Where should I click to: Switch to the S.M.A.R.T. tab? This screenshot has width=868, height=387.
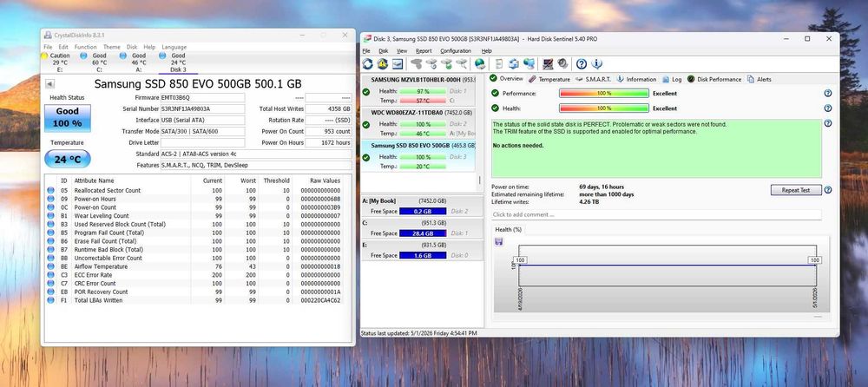coord(594,79)
